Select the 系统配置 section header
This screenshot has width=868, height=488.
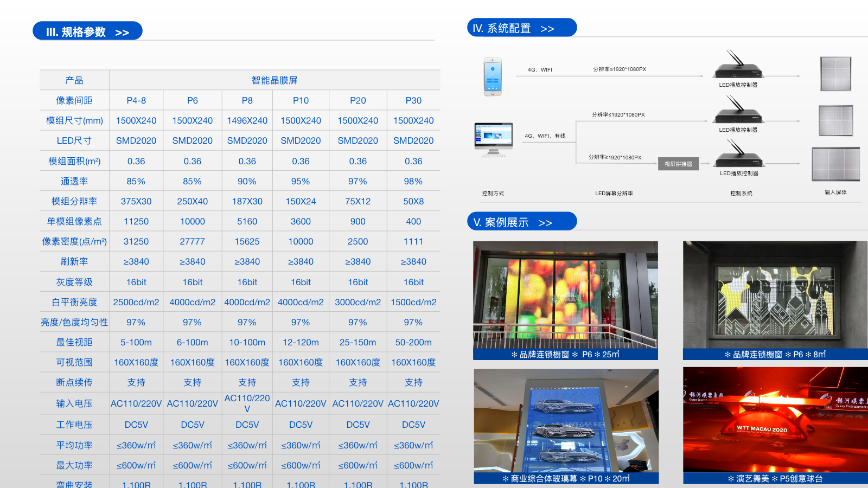tap(522, 28)
